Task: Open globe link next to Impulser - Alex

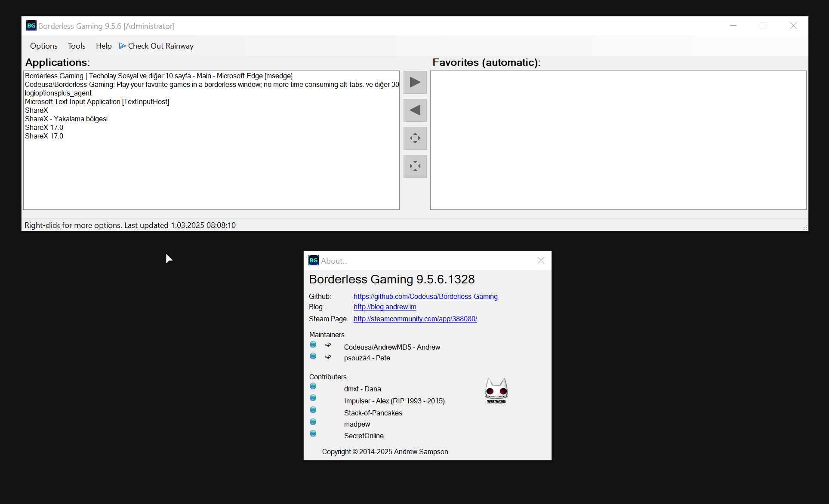Action: click(313, 398)
